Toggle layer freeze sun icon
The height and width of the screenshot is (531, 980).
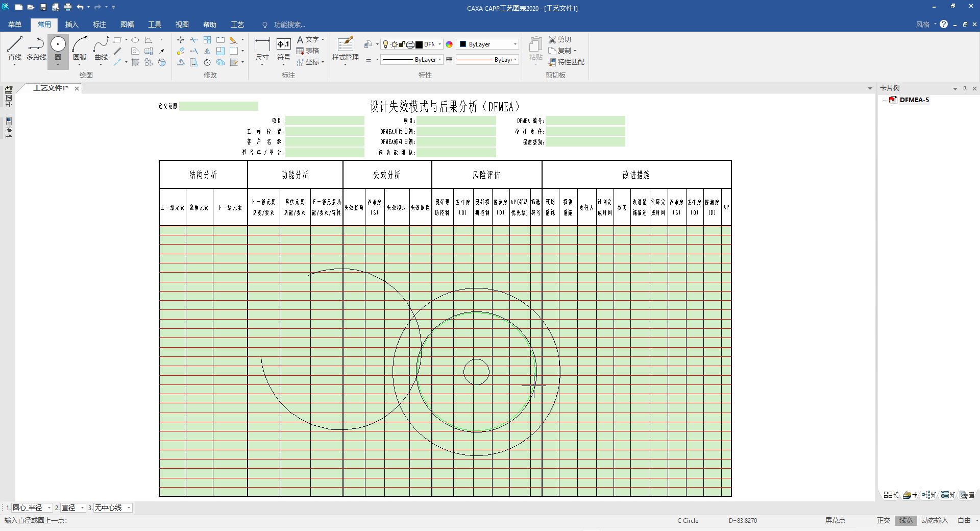[394, 44]
